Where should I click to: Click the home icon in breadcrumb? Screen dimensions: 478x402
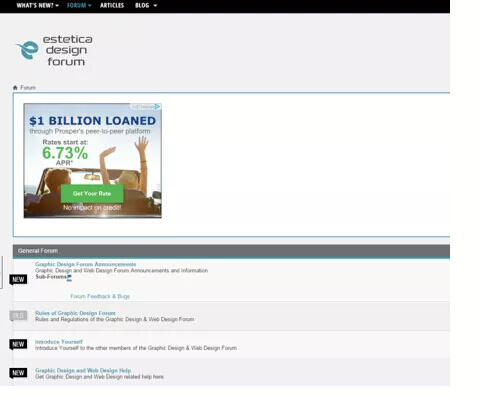[x=15, y=88]
